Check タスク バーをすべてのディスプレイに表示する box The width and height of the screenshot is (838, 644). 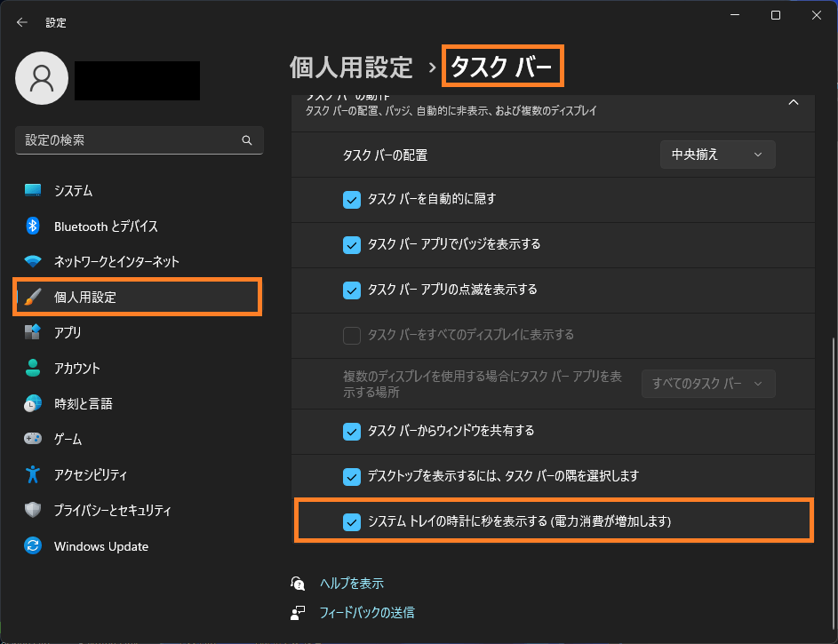[352, 336]
